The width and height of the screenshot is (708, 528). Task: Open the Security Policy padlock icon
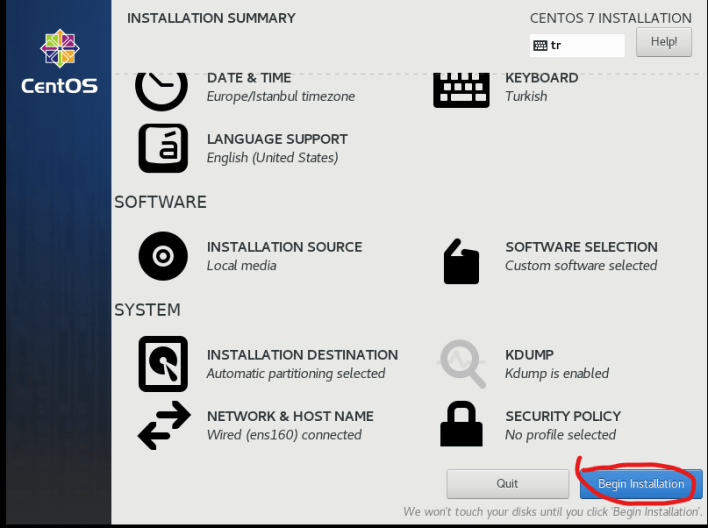pos(461,424)
